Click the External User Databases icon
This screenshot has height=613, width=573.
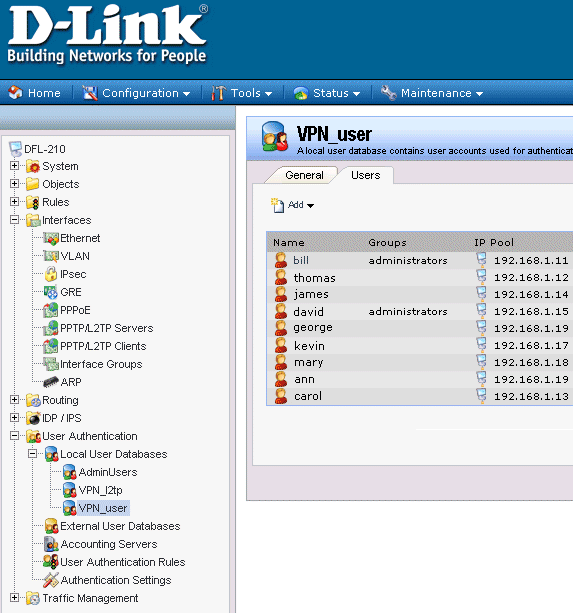(51, 526)
